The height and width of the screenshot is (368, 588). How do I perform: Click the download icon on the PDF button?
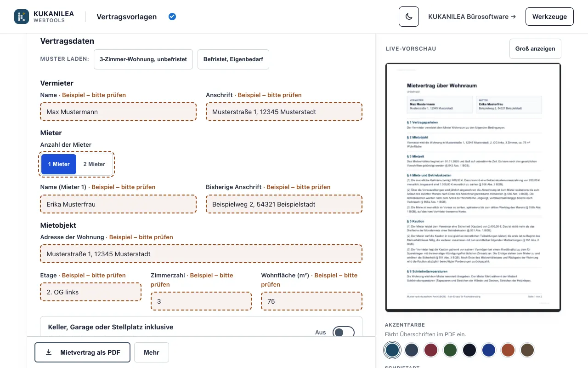49,352
